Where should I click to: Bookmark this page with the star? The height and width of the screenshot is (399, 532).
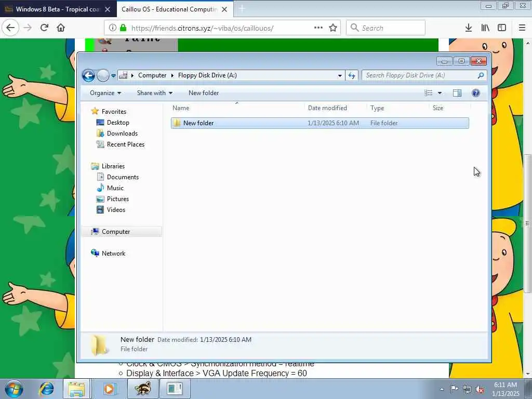pos(333,28)
